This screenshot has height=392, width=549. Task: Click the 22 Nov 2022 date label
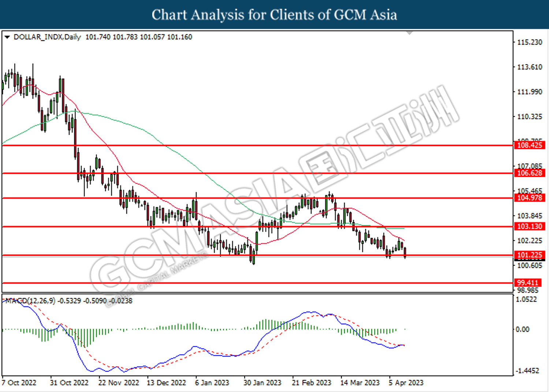coord(119,383)
